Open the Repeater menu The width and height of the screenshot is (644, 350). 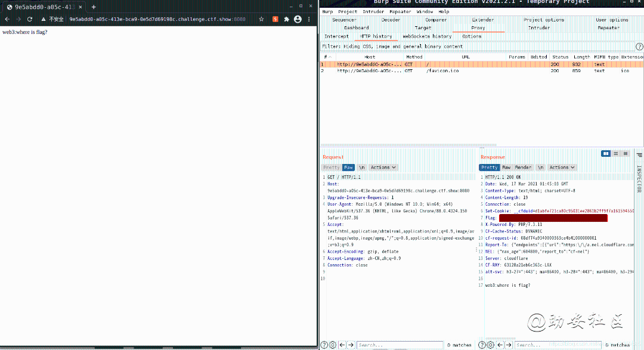pos(400,12)
